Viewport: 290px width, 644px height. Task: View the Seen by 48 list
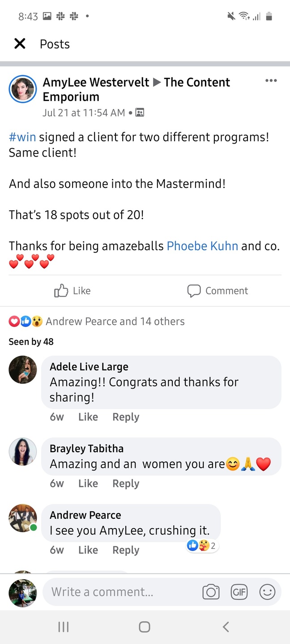[31, 342]
